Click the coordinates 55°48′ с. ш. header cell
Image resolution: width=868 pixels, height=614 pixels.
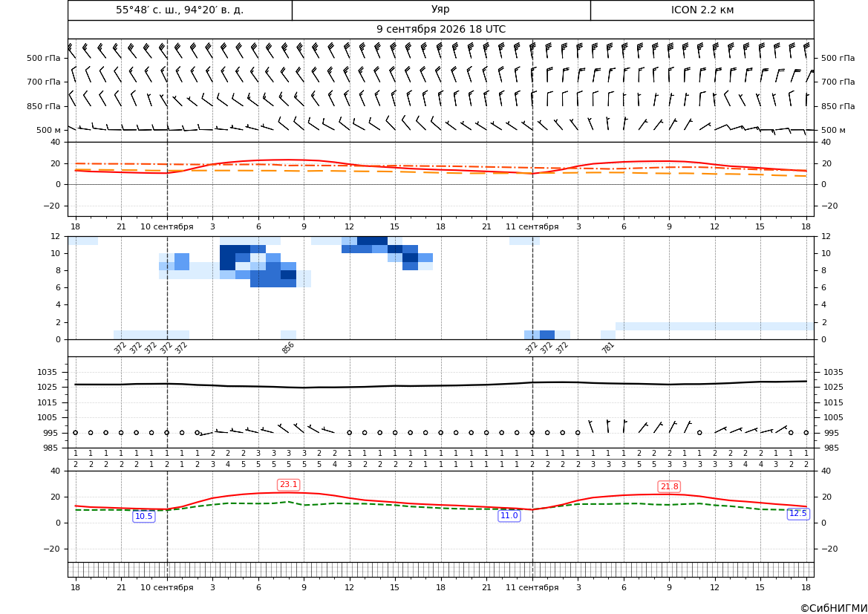pyautogui.click(x=180, y=10)
